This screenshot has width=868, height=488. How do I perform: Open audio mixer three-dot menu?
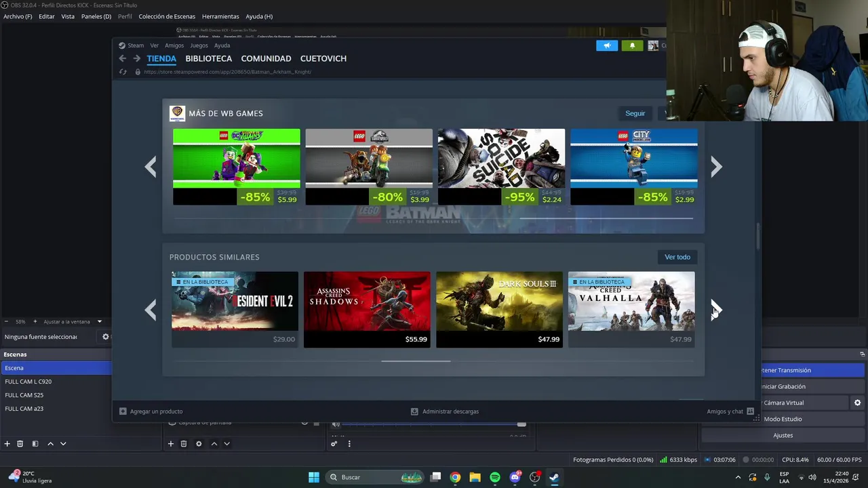(x=349, y=444)
